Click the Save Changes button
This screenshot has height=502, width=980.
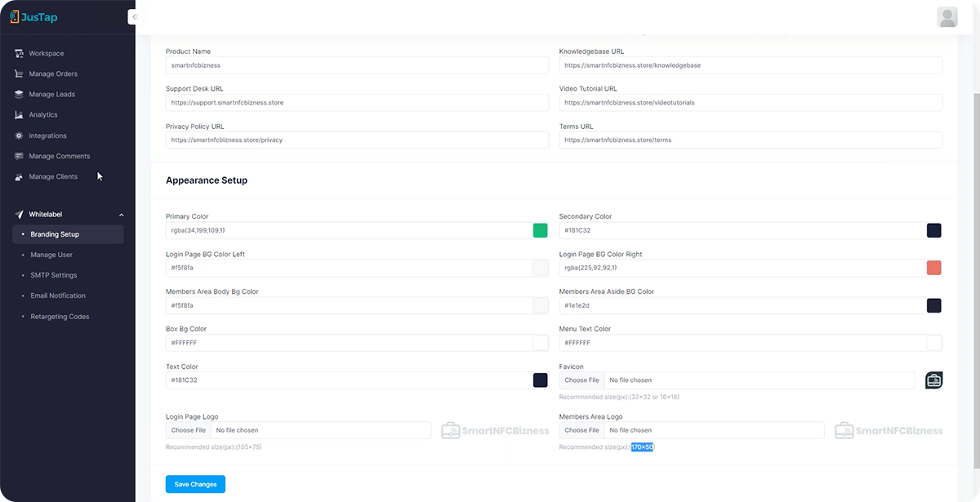pos(195,484)
